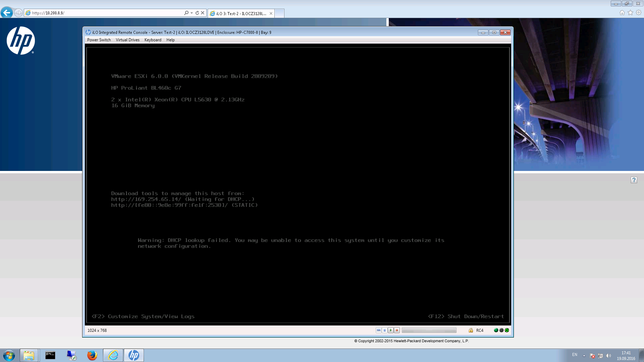Screen dimensions: 644x362
Task: Minimize the iLO Remote Console window
Action: coord(483,32)
